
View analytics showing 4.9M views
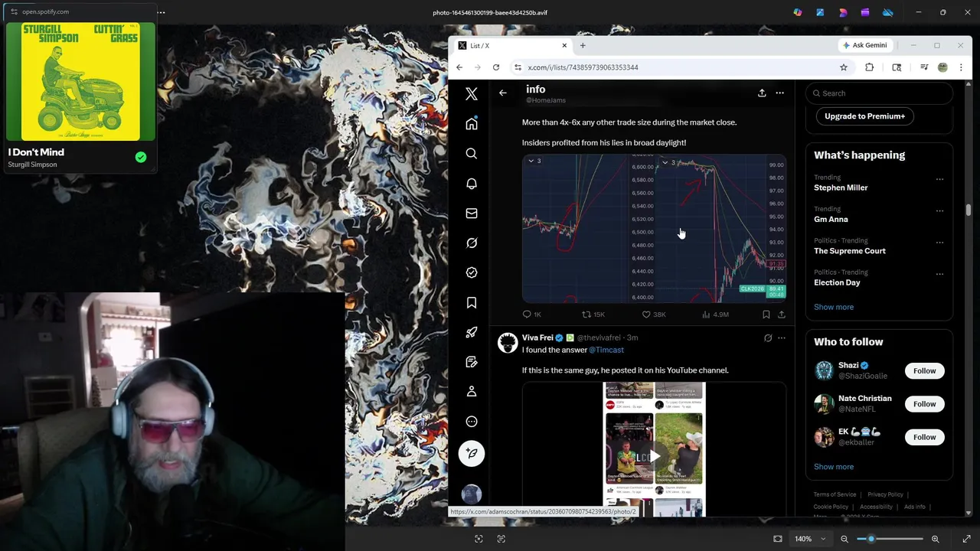(715, 315)
